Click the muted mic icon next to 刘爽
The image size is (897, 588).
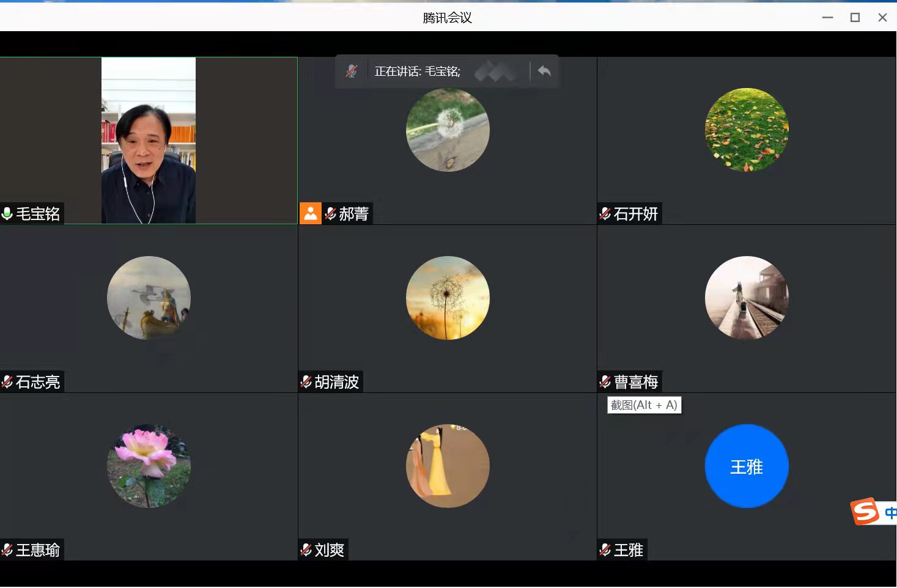coord(306,550)
